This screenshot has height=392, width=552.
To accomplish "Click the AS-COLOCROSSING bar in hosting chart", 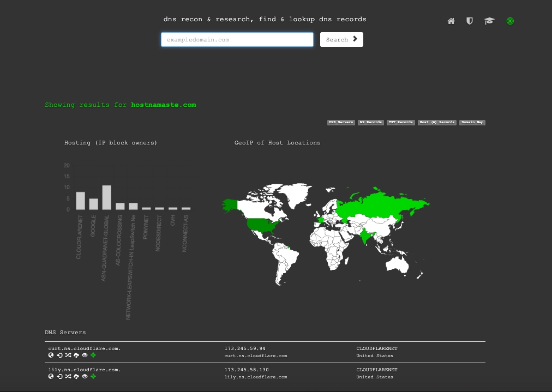I will pos(120,206).
